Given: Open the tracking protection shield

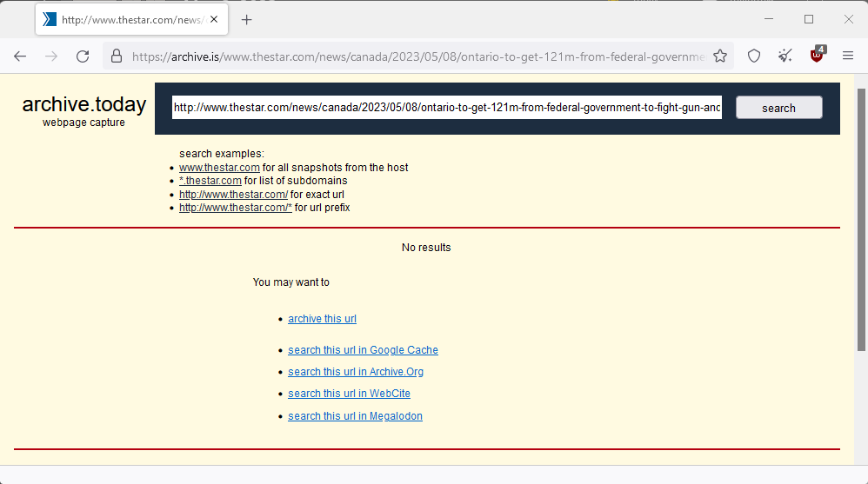Looking at the screenshot, I should pyautogui.click(x=754, y=56).
